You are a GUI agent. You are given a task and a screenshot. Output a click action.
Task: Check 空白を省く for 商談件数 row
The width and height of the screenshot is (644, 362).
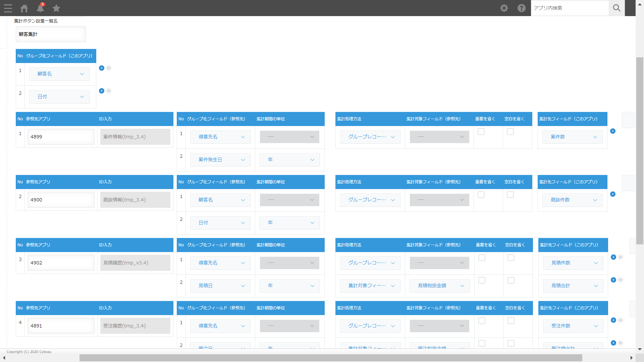(x=510, y=195)
